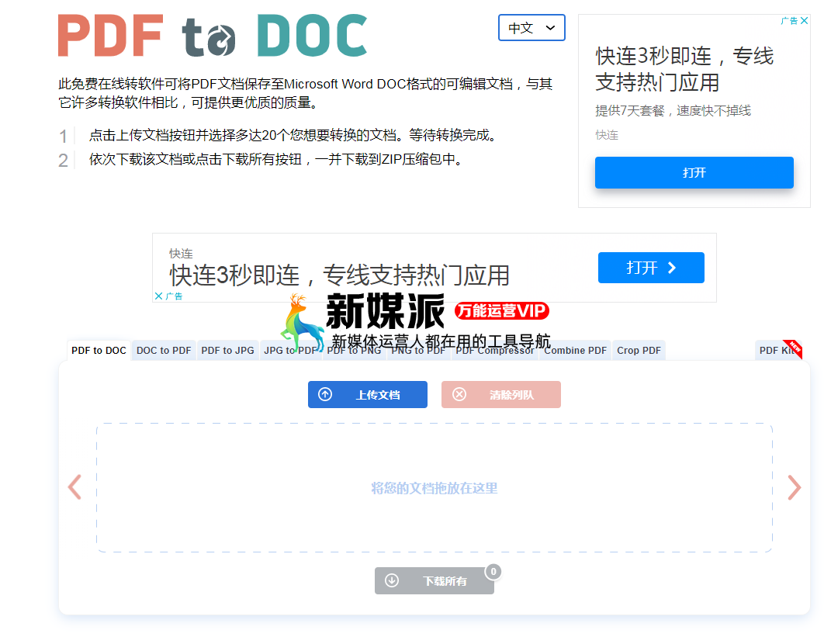Switch to the DOC to PDF tab
The width and height of the screenshot is (831, 644).
164,351
